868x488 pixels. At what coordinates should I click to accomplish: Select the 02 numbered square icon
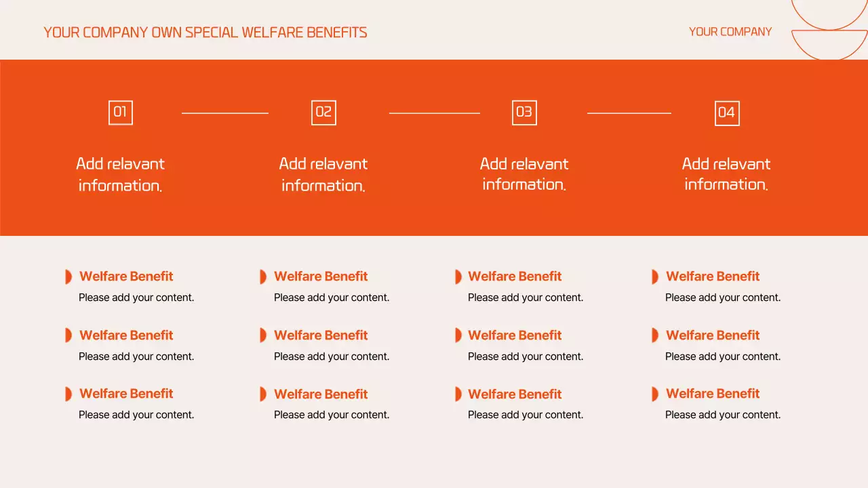[323, 113]
